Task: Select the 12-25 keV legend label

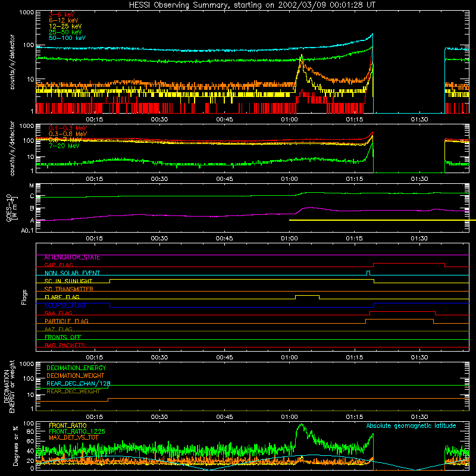Action: tap(65, 26)
